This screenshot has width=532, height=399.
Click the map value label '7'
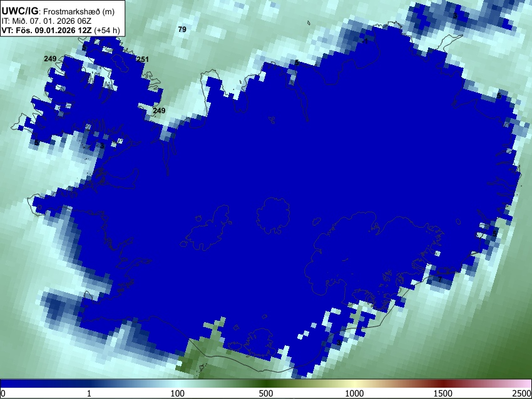click(440, 280)
